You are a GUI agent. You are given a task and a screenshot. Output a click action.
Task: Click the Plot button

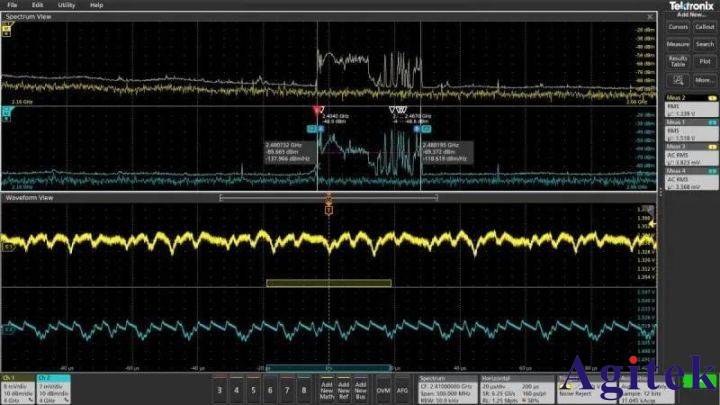(x=705, y=62)
